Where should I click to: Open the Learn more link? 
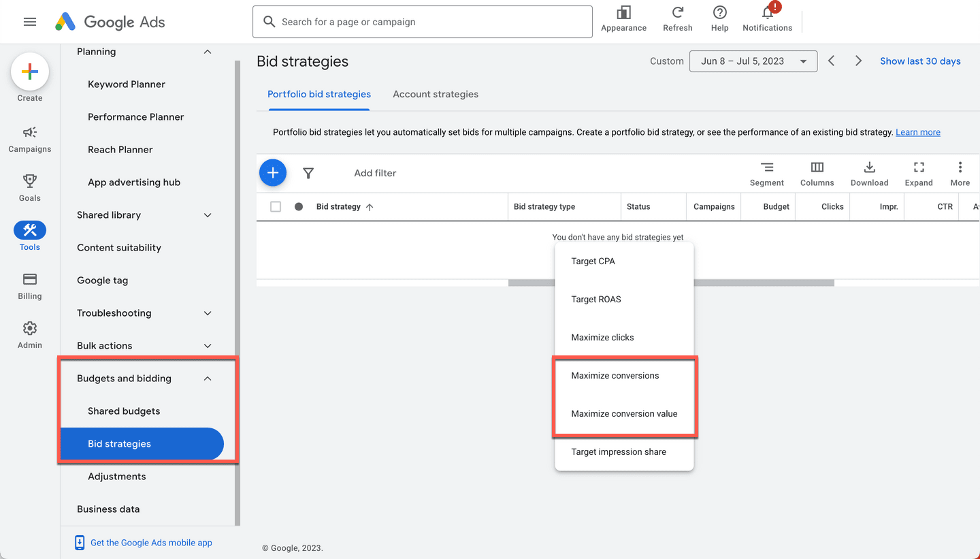point(917,132)
